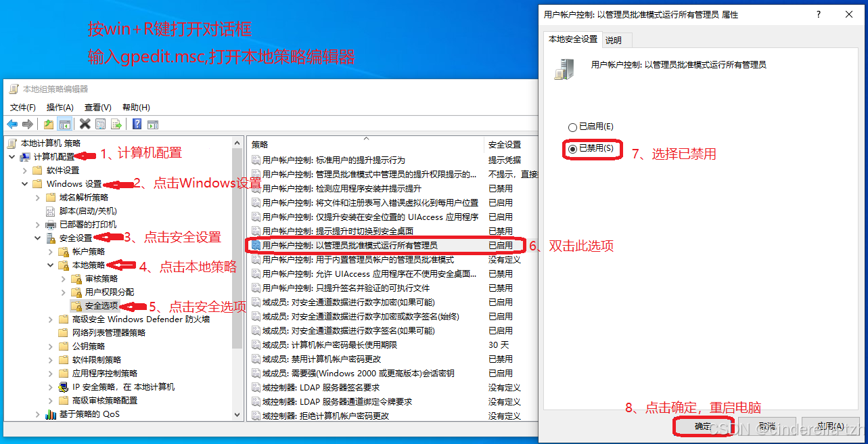Expand the 帐户策略 node

tap(51, 251)
